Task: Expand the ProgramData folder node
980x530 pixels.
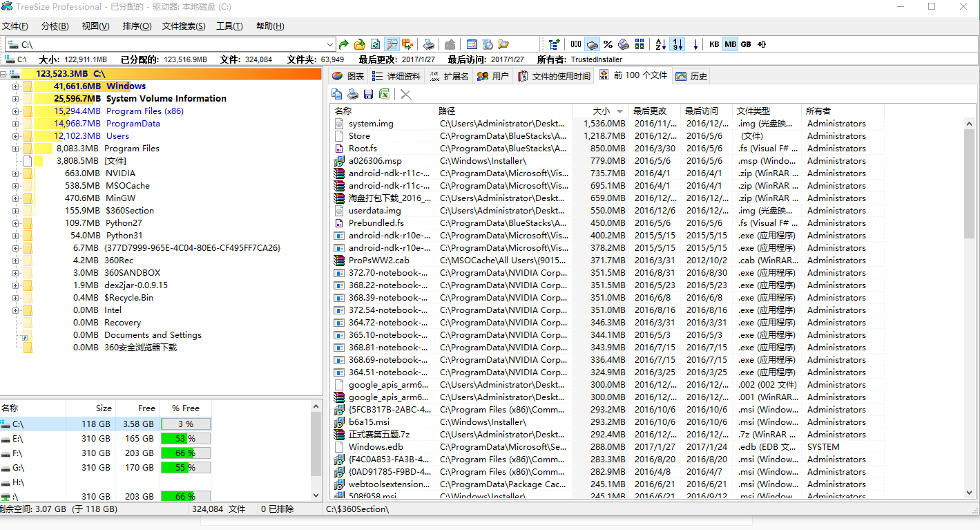Action: [15, 124]
